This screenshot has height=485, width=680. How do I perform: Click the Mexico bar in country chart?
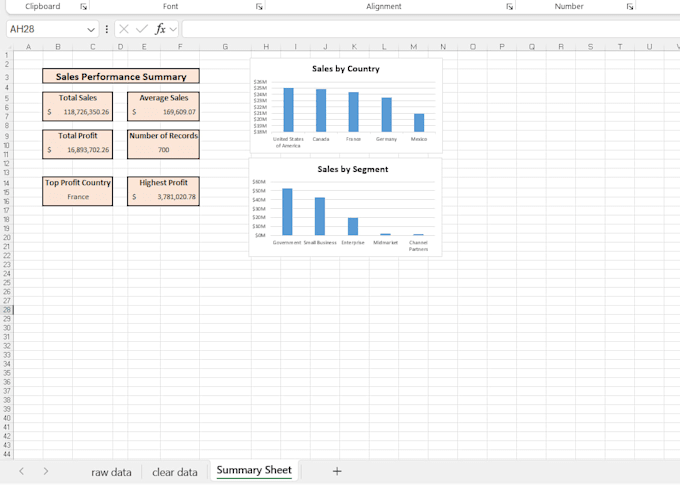[x=419, y=123]
